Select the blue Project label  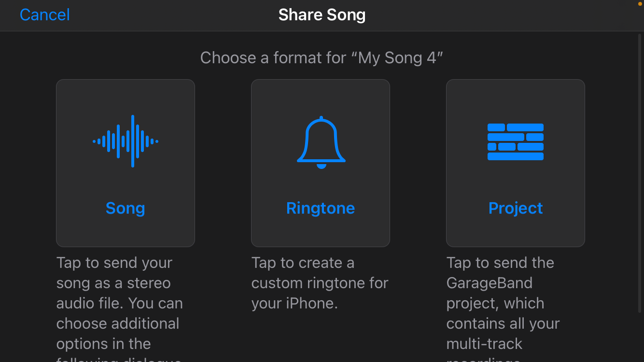(x=515, y=208)
